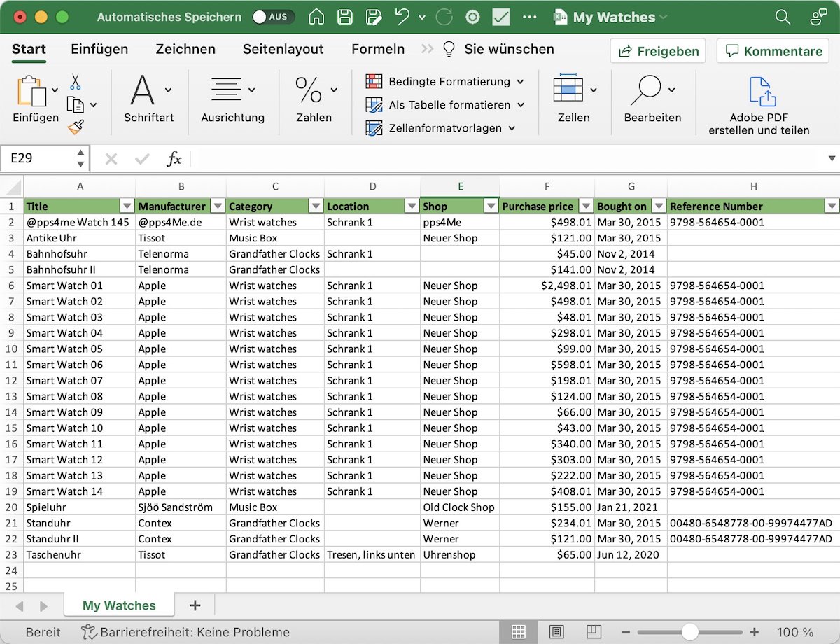Click the share people icon in title bar
This screenshot has height=644, width=840.
pos(818,17)
